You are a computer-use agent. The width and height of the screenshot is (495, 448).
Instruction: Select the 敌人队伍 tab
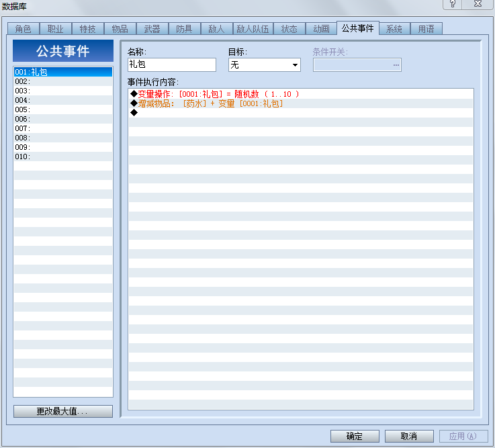click(x=253, y=29)
